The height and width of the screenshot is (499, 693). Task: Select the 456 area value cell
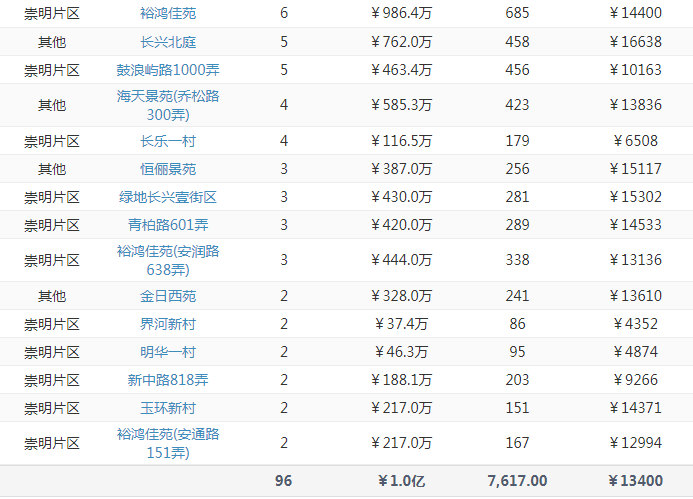click(517, 70)
